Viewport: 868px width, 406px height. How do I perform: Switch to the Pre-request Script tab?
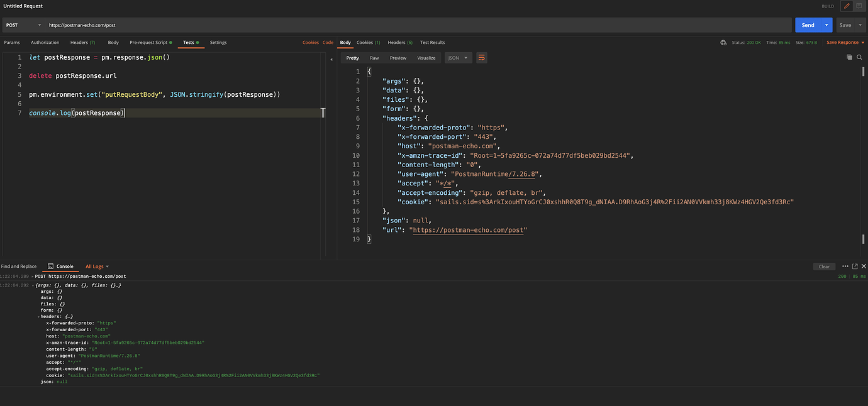tap(150, 42)
